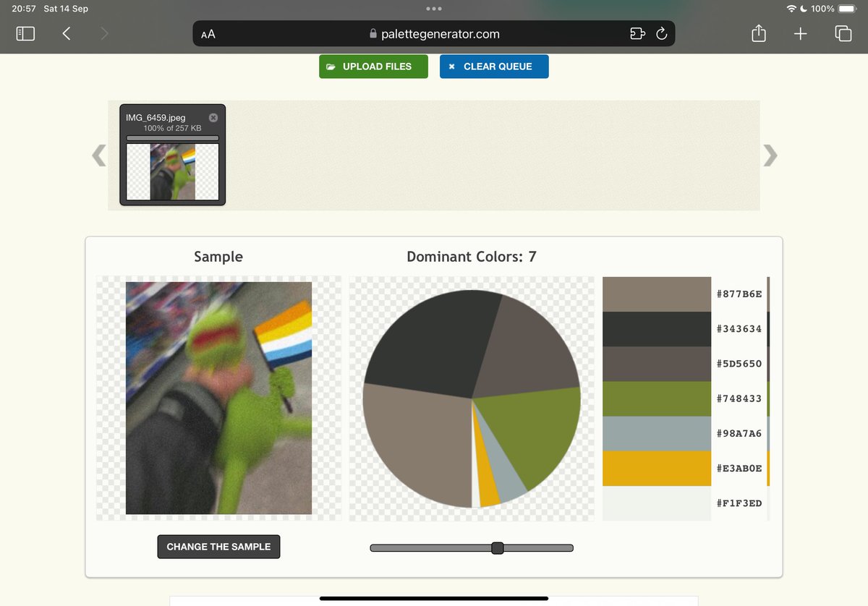The height and width of the screenshot is (606, 868).
Task: Click the #748433 olive green swatch
Action: (657, 398)
